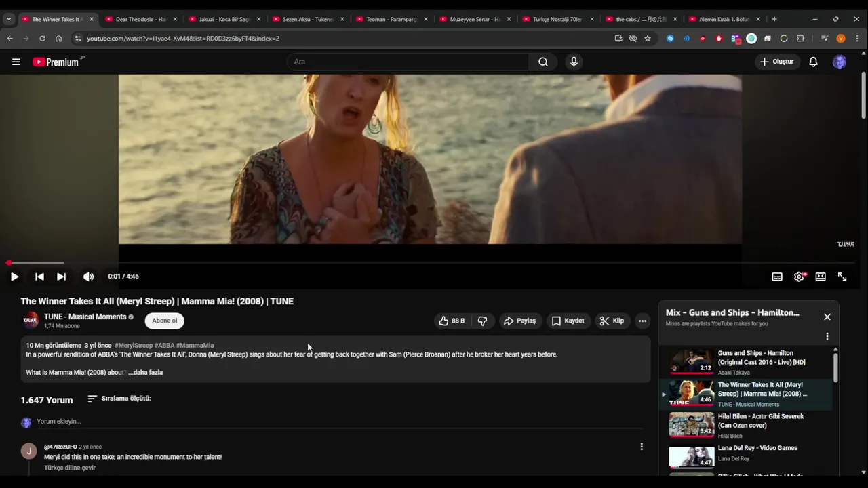Create a clip with Klip button
868x488 pixels.
[x=612, y=321]
